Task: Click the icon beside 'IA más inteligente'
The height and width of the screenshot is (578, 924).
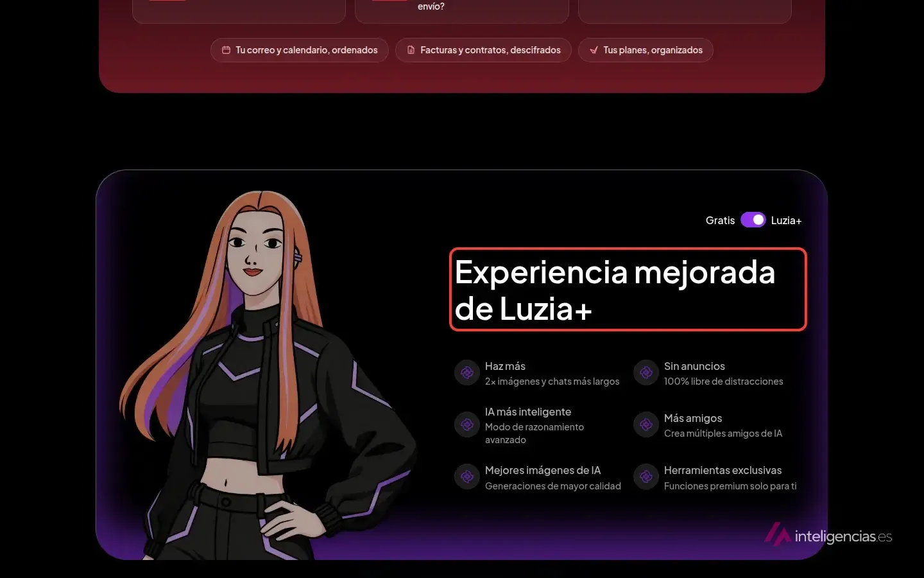Action: click(x=467, y=425)
